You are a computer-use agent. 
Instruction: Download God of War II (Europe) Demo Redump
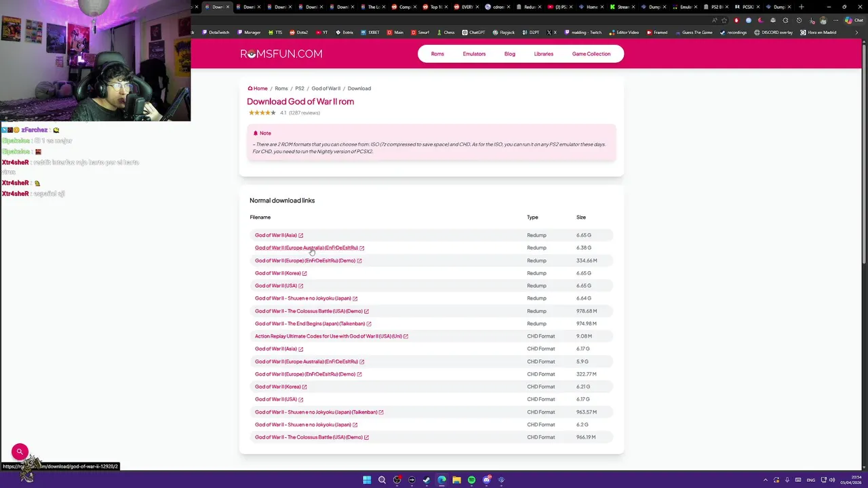[305, 260]
